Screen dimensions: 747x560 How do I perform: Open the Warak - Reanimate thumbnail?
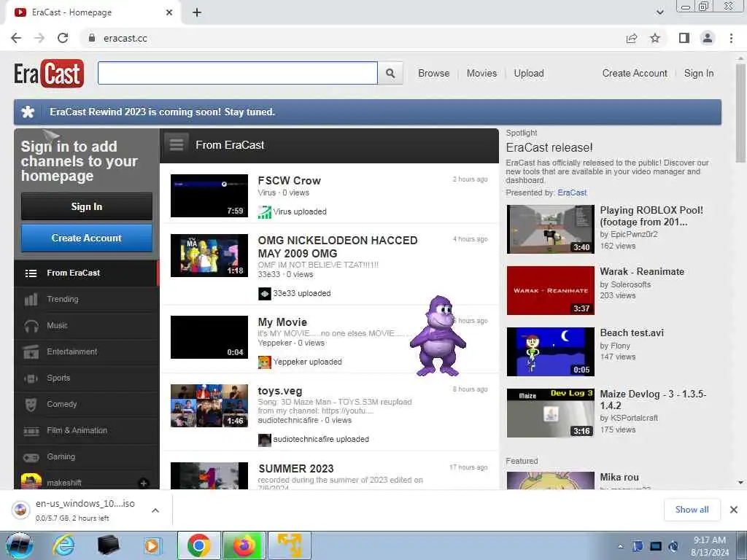click(x=550, y=290)
